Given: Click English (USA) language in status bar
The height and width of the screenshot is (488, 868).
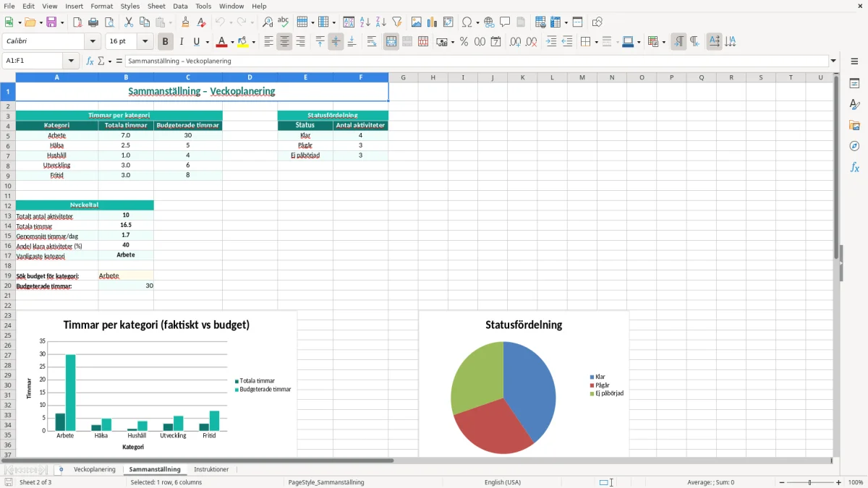Looking at the screenshot, I should point(502,482).
